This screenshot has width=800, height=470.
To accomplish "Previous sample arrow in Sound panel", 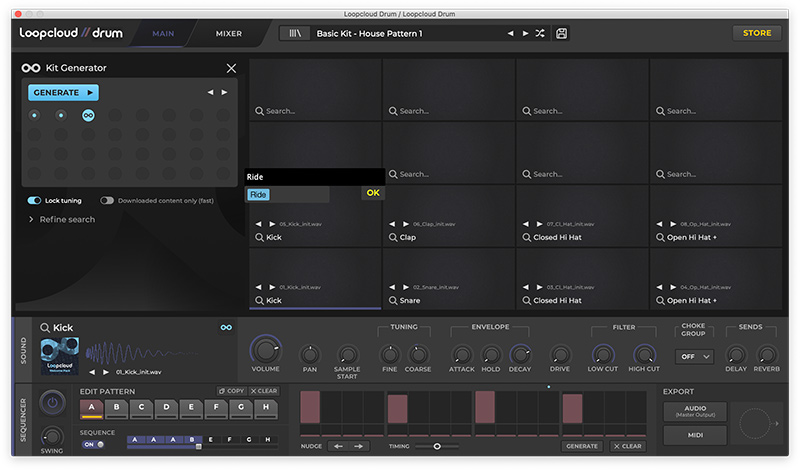I will click(92, 372).
